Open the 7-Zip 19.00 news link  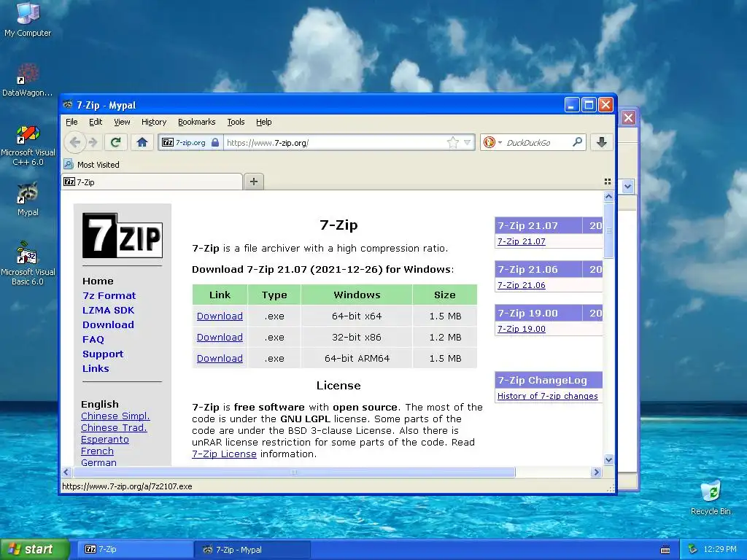click(x=521, y=329)
